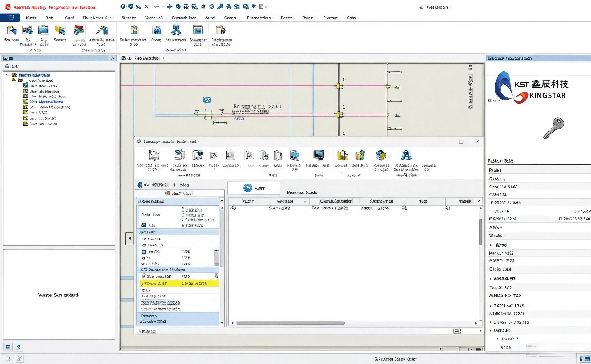591x364 pixels.
Task: Click the round blue KST button
Action: pos(248,188)
